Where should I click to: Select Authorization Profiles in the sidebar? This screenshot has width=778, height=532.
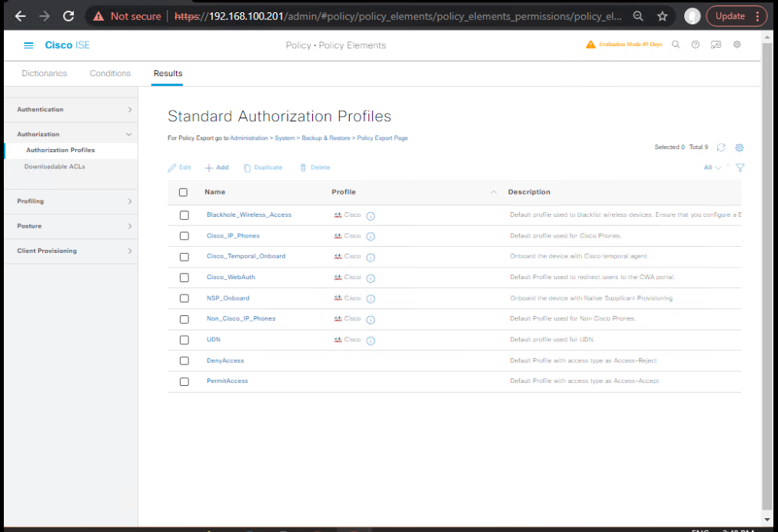(61, 150)
